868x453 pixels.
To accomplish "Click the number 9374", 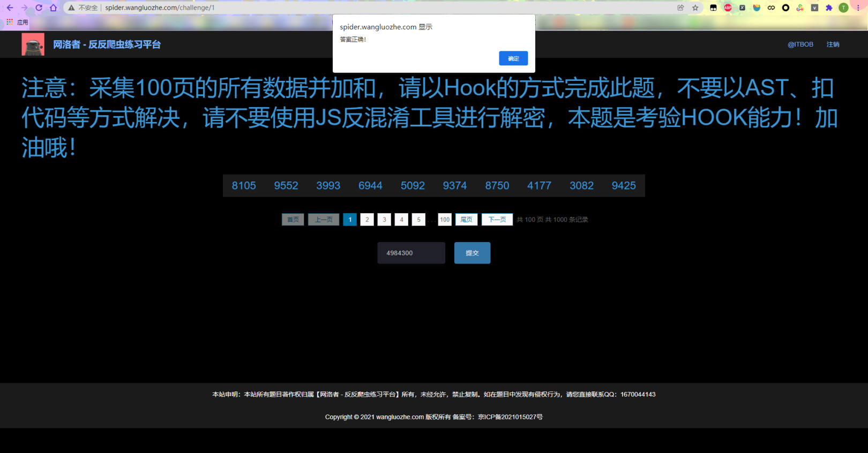I will (x=455, y=186).
